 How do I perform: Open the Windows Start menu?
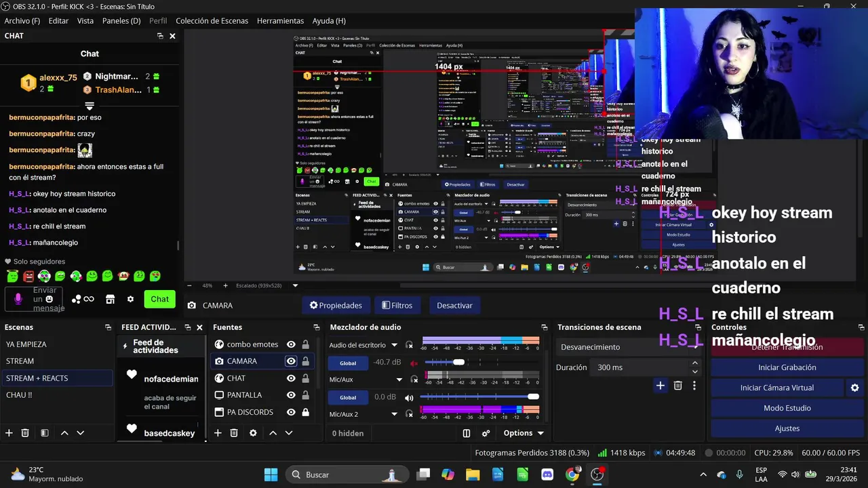coord(271,474)
